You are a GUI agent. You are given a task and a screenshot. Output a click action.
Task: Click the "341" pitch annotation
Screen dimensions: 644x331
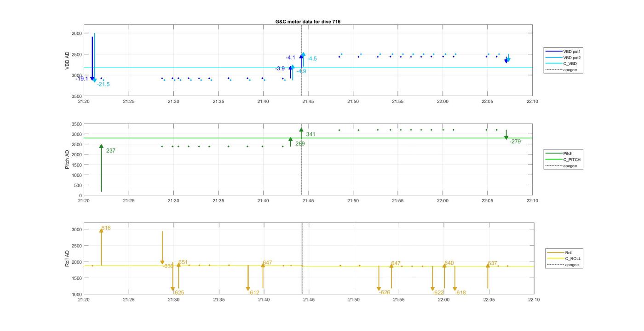[311, 135]
